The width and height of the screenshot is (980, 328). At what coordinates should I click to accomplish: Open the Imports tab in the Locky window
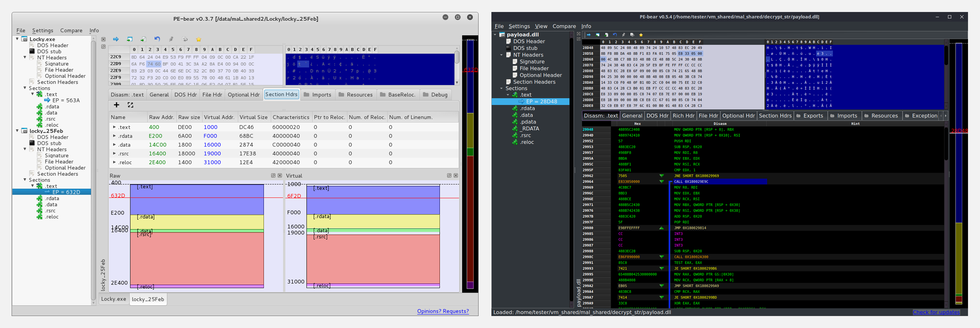coord(318,95)
